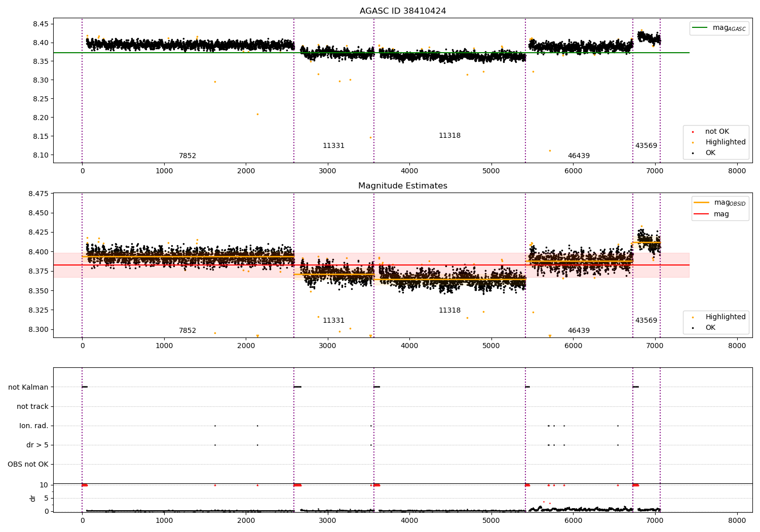This screenshot has height=532, width=760.
Task: Click the 'Magnitude Estimates' subplot title
Action: point(403,186)
